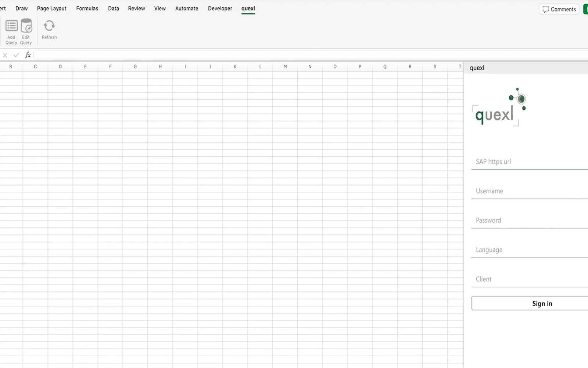Select column M header

click(285, 67)
